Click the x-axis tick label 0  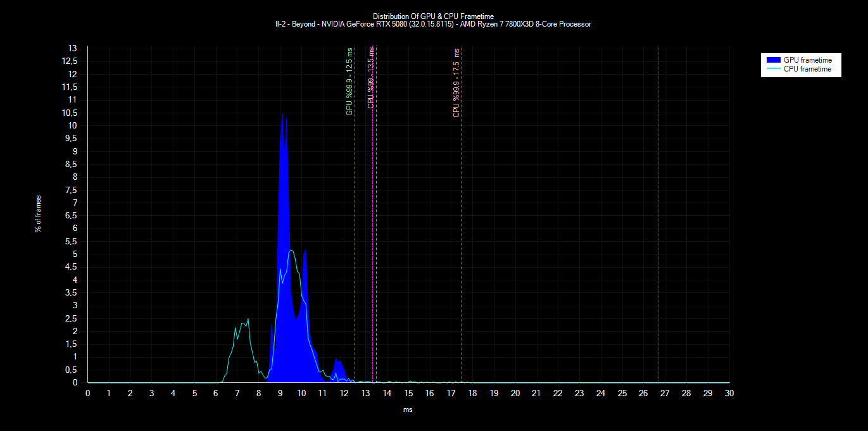pyautogui.click(x=87, y=393)
